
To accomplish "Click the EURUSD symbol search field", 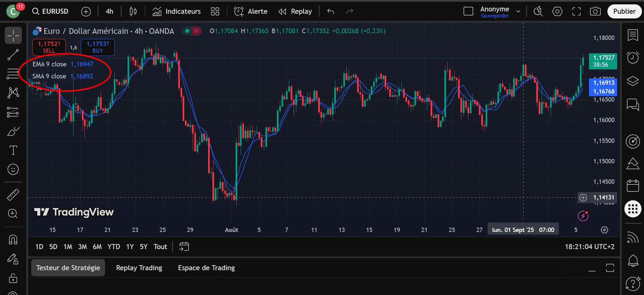I will (x=51, y=11).
